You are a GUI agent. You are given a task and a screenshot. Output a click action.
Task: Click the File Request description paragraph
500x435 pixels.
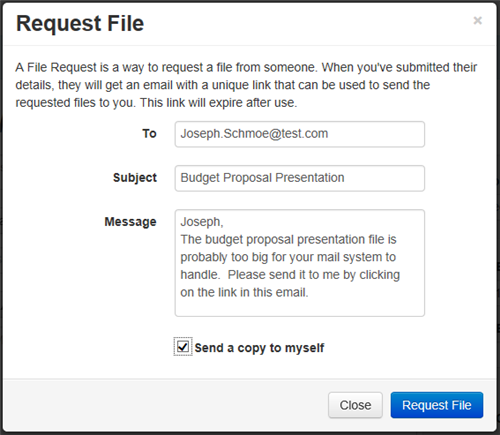tap(246, 85)
